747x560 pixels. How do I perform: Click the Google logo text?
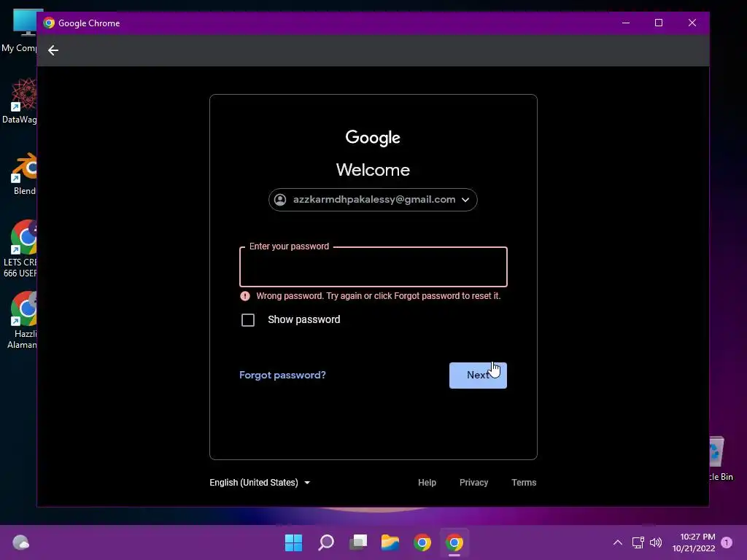pos(373,138)
